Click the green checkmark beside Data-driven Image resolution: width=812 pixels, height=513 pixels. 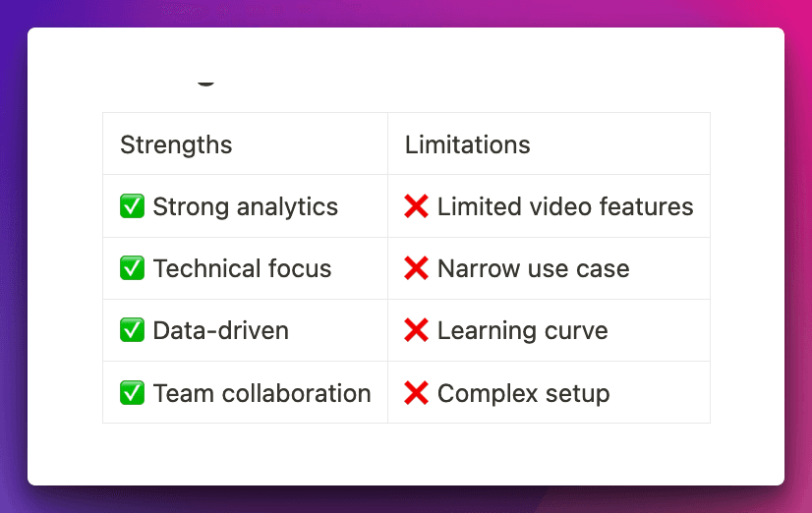(132, 330)
